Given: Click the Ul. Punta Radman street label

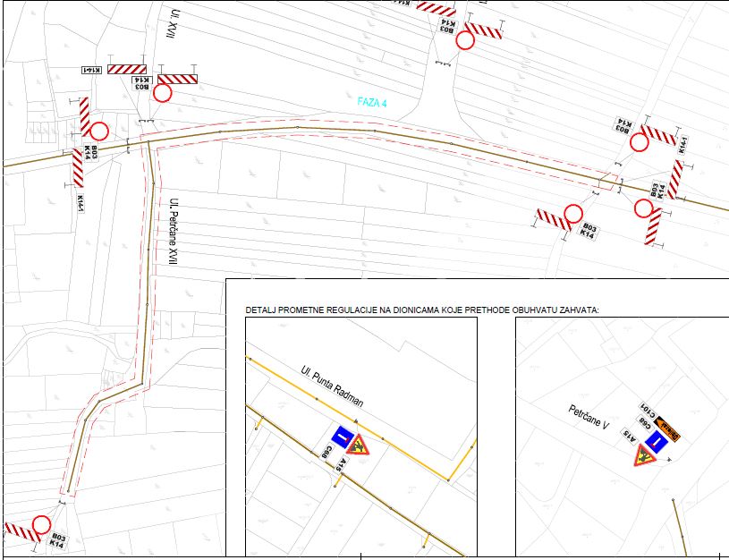Looking at the screenshot, I should coord(332,386).
